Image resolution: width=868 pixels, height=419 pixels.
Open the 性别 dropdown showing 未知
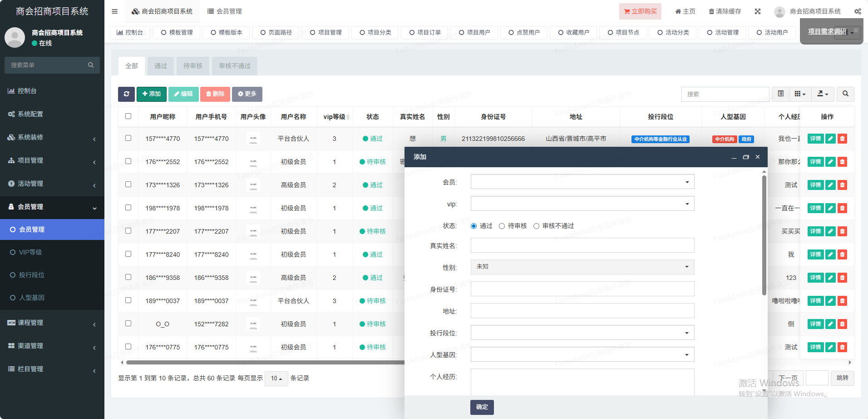click(x=582, y=267)
